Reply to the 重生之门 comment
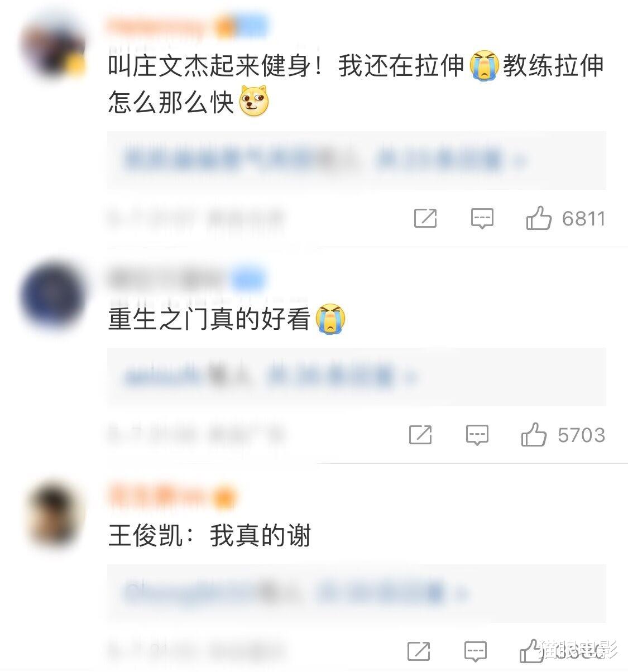 point(477,435)
